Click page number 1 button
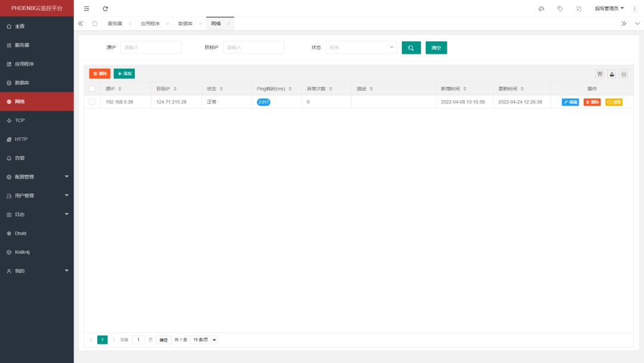This screenshot has height=363, width=644. pos(103,340)
